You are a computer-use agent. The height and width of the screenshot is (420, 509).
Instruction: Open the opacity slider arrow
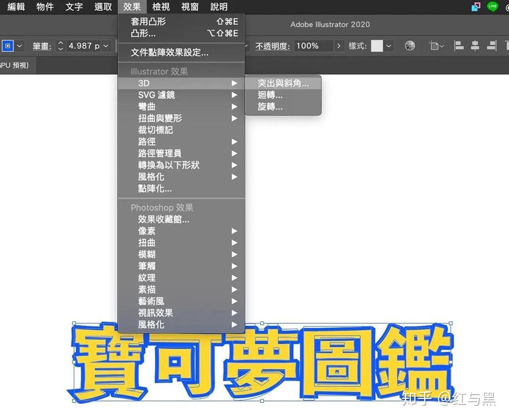tap(338, 46)
